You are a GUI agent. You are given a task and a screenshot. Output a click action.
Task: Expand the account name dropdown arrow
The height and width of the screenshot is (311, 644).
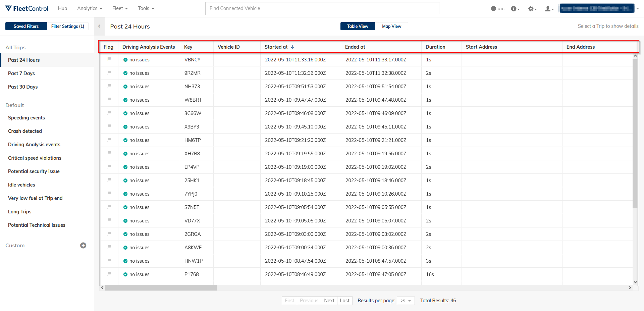click(638, 9)
